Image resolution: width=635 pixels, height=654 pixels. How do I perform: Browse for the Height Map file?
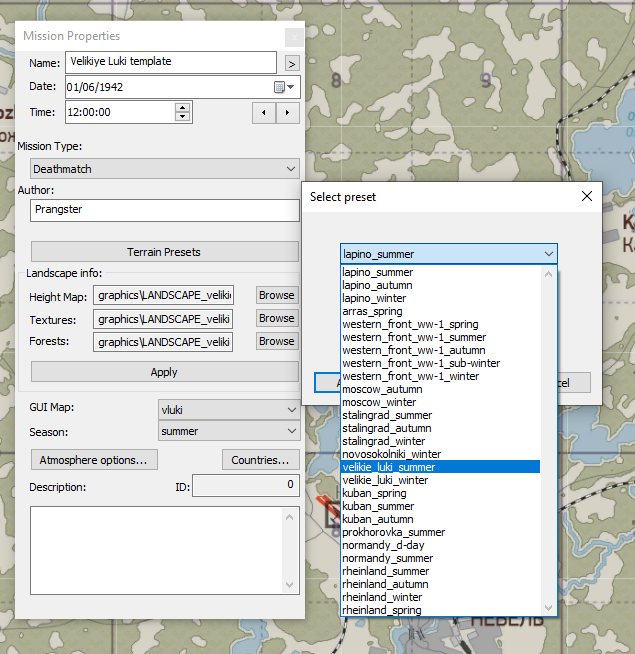click(276, 295)
